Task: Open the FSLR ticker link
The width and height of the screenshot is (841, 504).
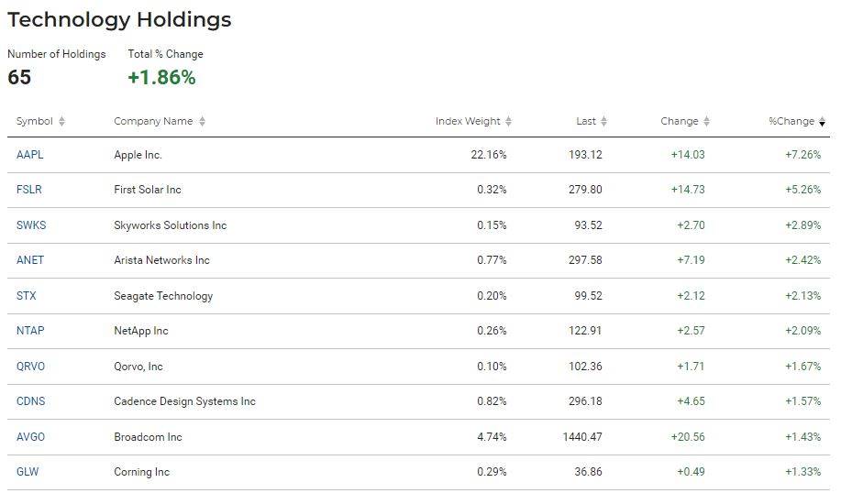Action: pyautogui.click(x=29, y=190)
